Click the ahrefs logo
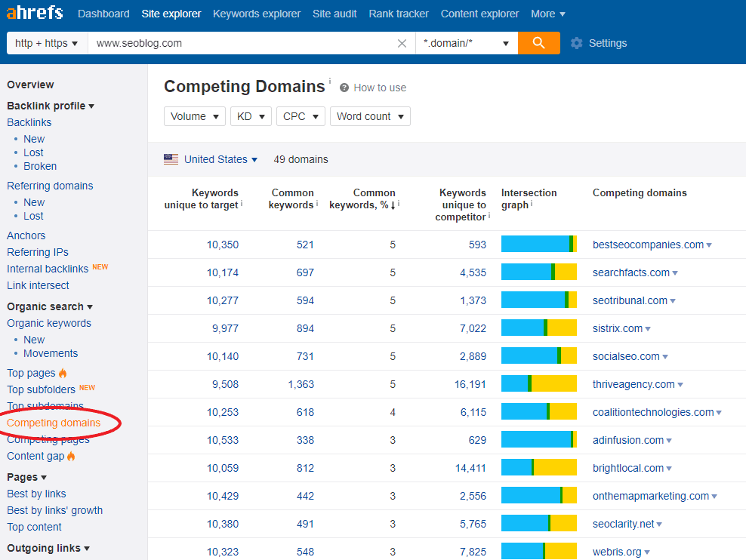Screen dimensions: 746x560 pos(34,12)
